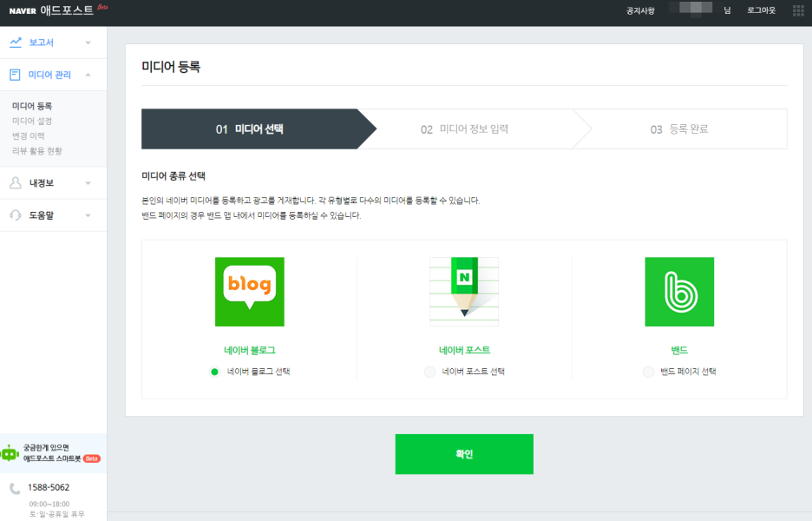Open 리뷰 활용 현황 submenu item
Viewport: 812px width, 521px height.
click(37, 151)
